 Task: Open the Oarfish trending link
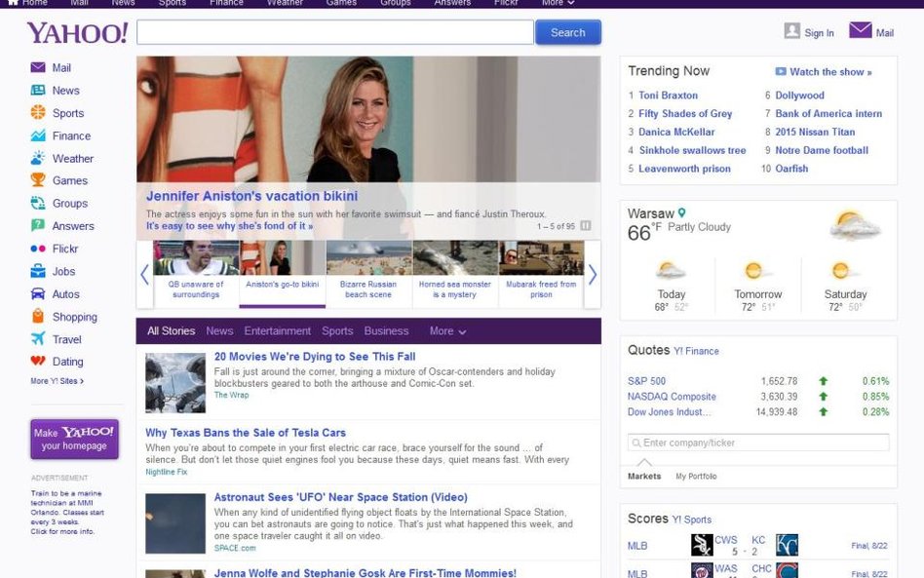(x=791, y=169)
